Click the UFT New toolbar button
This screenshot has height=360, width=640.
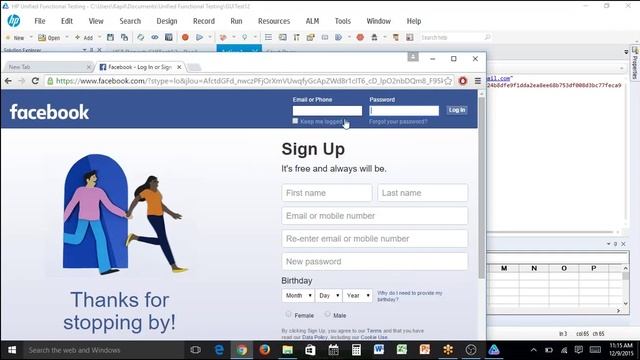[15, 38]
